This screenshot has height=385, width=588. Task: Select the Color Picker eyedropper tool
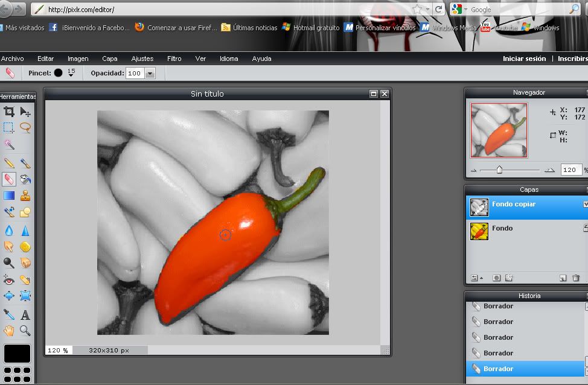click(x=9, y=314)
